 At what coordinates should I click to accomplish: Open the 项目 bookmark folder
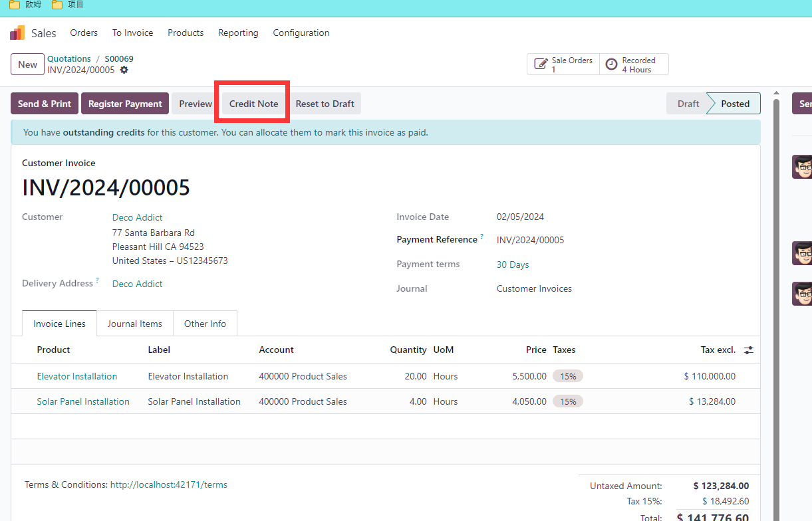pyautogui.click(x=68, y=5)
